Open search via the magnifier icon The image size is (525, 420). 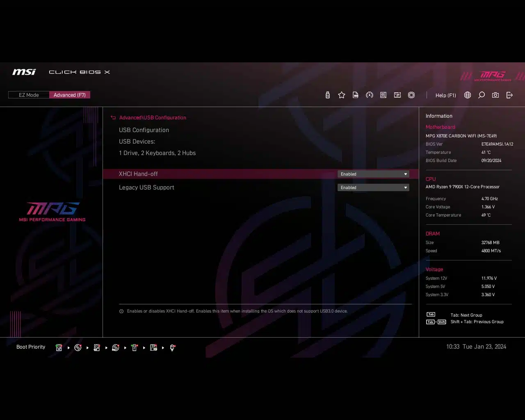(482, 95)
